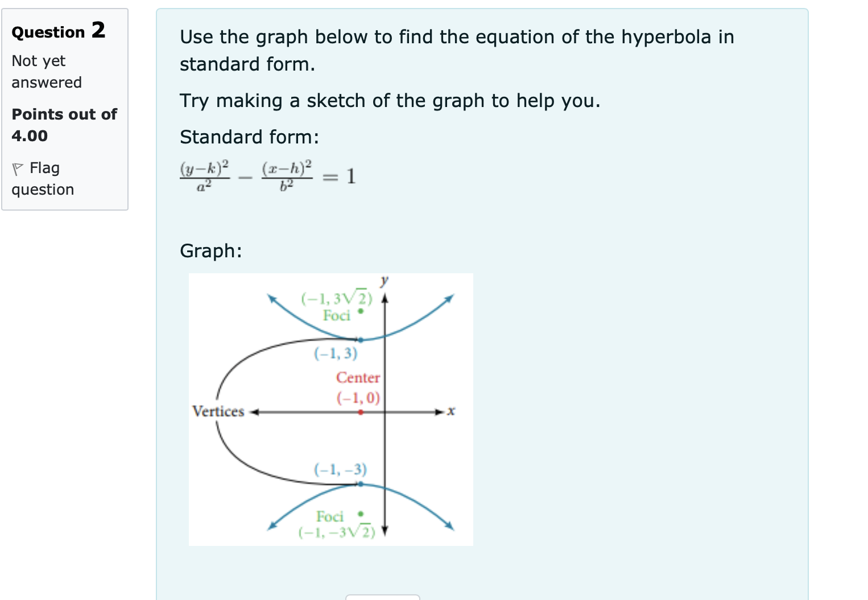This screenshot has height=600, width=868.
Task: Click the flag icon beside 'Flag question'
Action: [x=18, y=168]
